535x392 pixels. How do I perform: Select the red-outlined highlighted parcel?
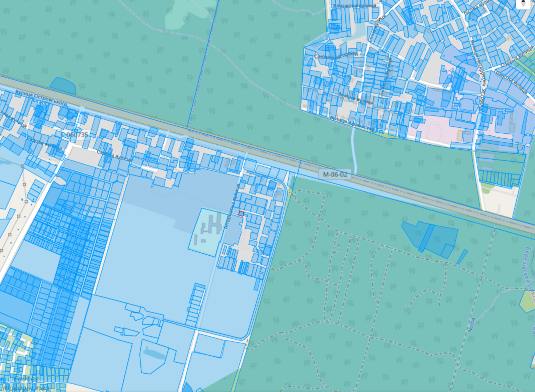coord(241,214)
